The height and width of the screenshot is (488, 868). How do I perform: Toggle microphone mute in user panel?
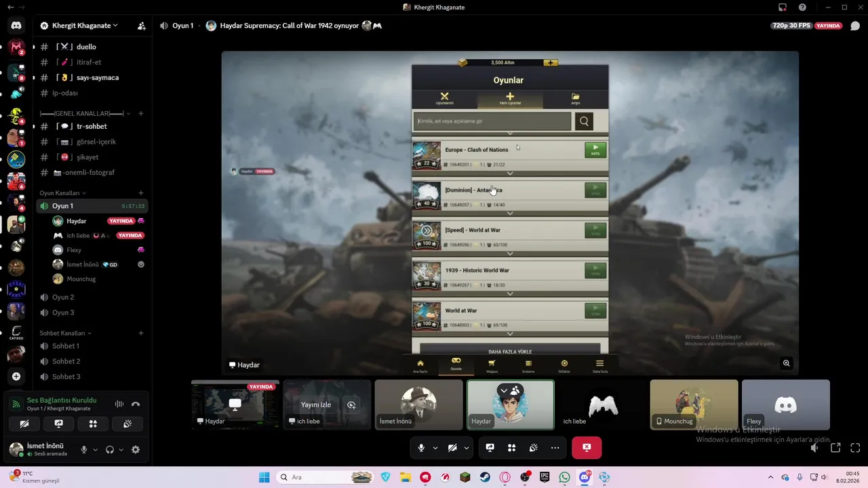pyautogui.click(x=84, y=449)
